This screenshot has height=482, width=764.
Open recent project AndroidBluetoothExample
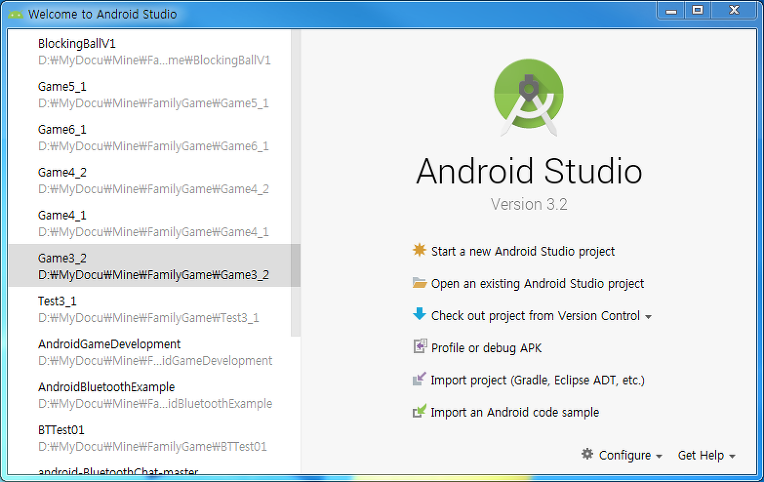pos(150,394)
